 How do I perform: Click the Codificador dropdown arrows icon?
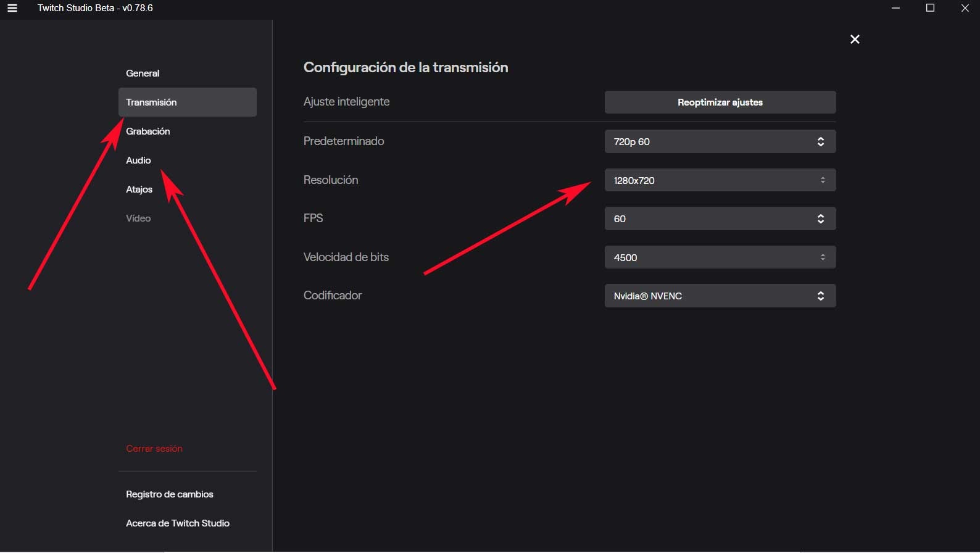click(x=821, y=296)
